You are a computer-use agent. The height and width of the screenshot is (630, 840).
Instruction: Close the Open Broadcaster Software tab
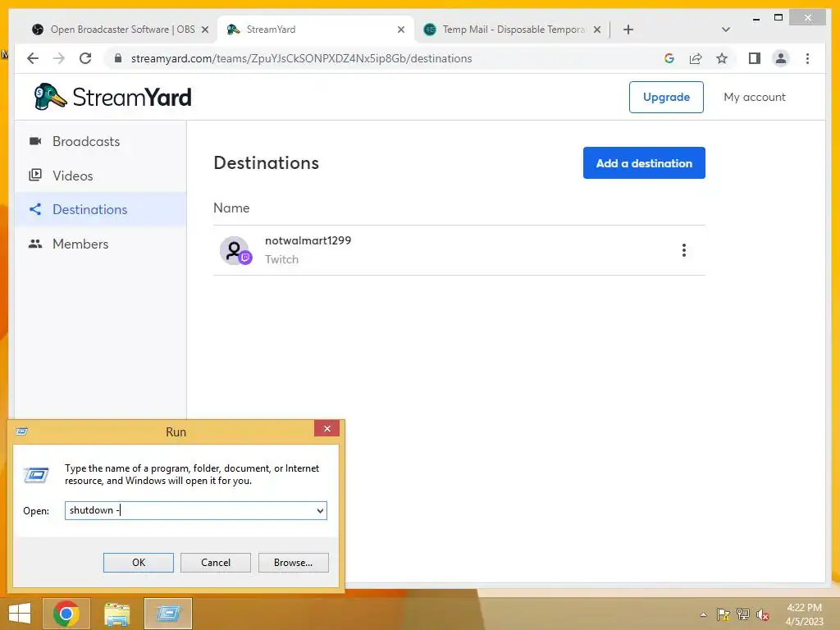[204, 30]
